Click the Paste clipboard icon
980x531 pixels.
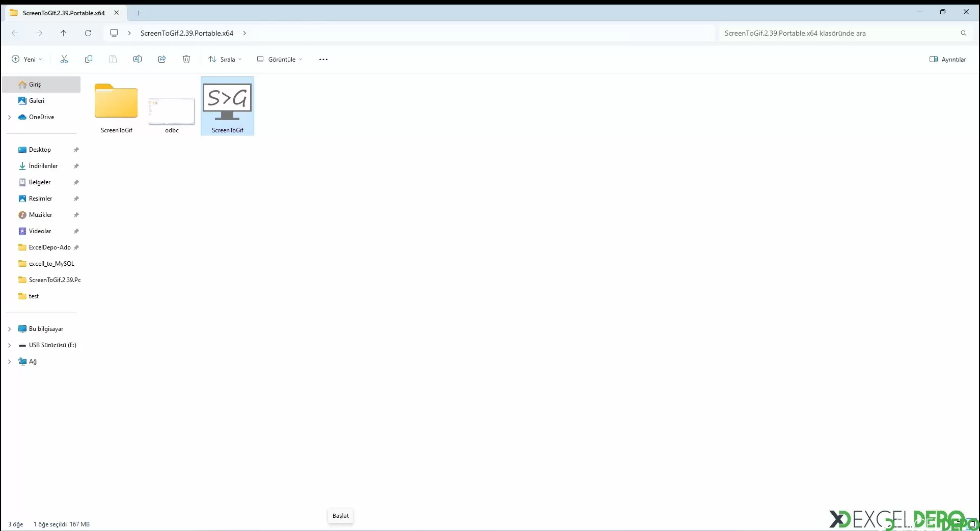coord(113,60)
